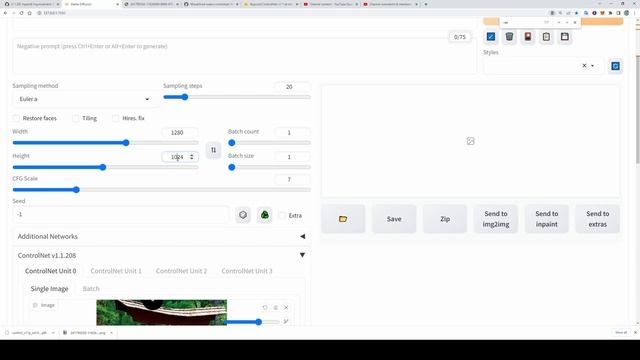Click the Sampling steps slider handle
This screenshot has width=640, height=360.
[185, 97]
